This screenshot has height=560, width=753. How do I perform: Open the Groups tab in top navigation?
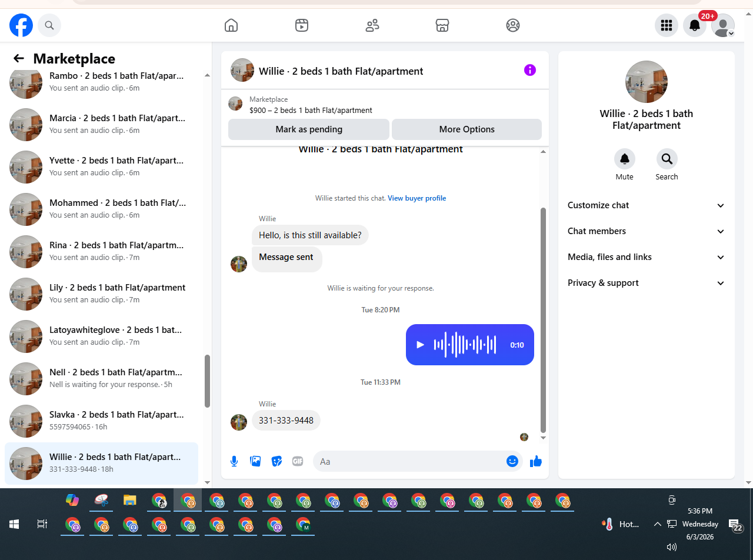tap(513, 25)
